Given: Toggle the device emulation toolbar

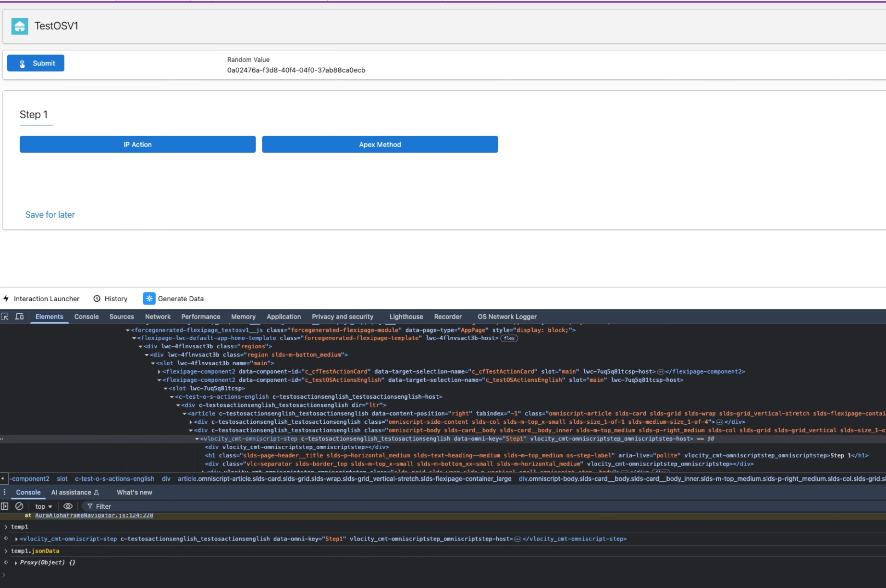Looking at the screenshot, I should pos(20,317).
